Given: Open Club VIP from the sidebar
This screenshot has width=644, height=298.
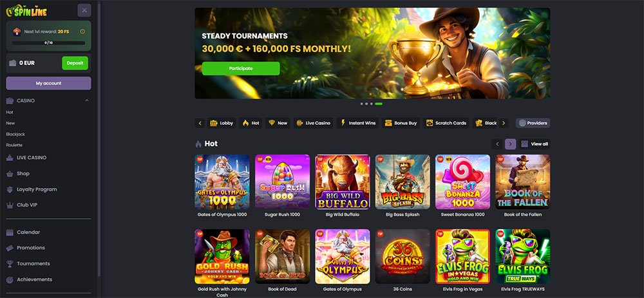Looking at the screenshot, I should (27, 205).
